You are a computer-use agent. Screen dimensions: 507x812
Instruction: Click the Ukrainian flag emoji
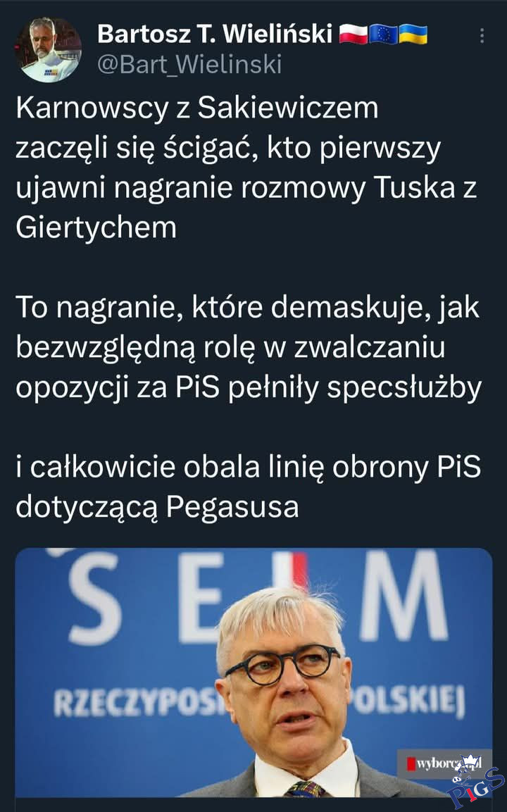pyautogui.click(x=413, y=35)
